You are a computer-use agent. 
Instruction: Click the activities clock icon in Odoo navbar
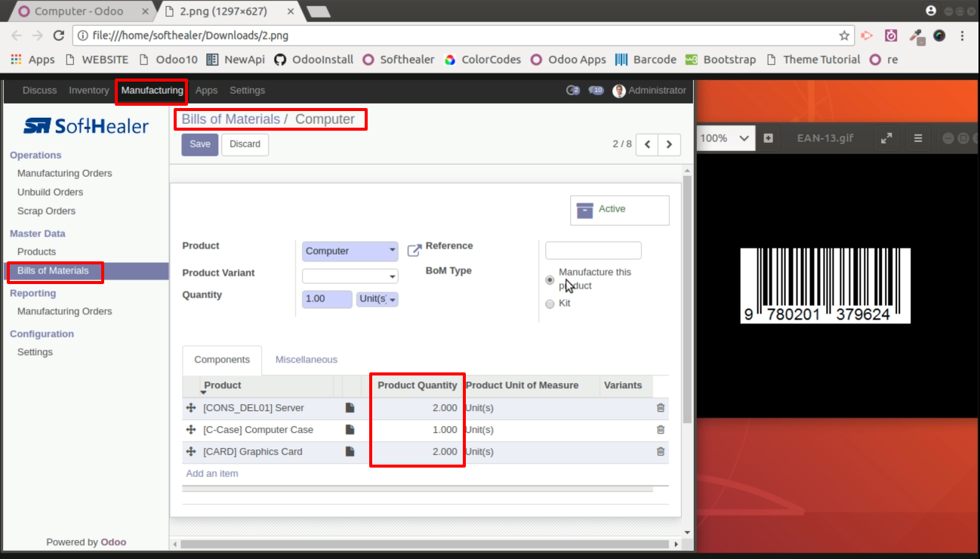[572, 91]
